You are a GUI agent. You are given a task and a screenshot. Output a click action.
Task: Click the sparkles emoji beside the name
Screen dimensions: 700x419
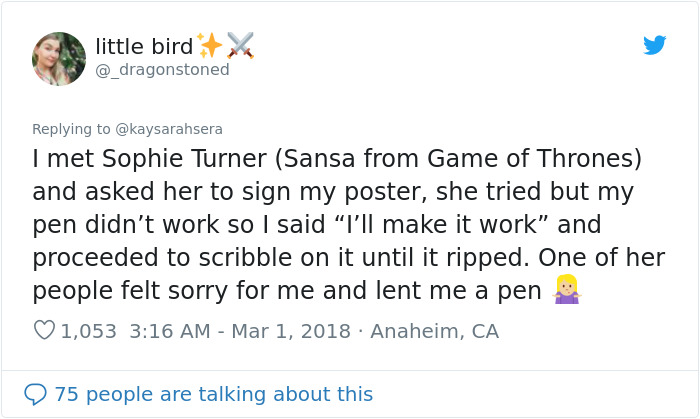tap(210, 45)
